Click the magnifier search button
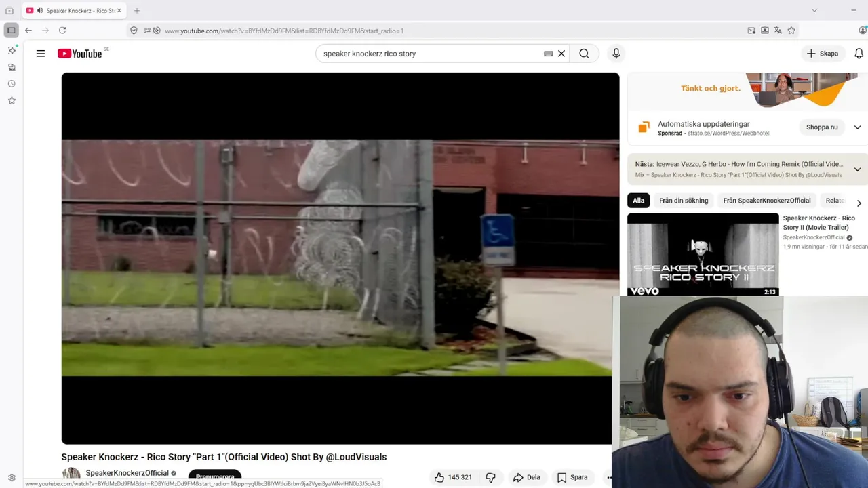The height and width of the screenshot is (488, 868). pos(584,54)
